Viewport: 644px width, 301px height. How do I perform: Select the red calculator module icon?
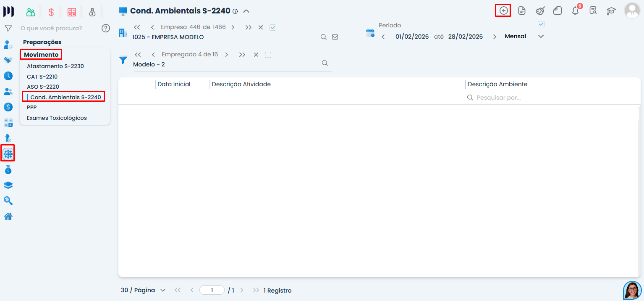click(72, 12)
